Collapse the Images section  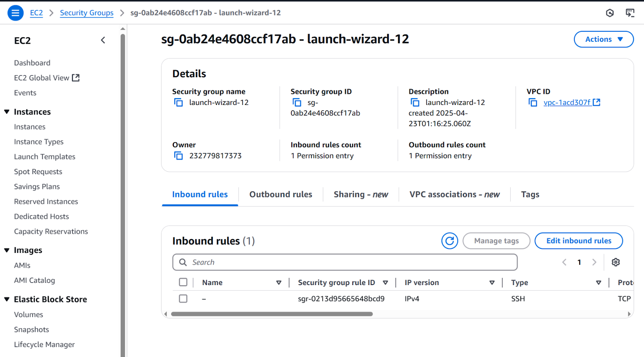7,250
